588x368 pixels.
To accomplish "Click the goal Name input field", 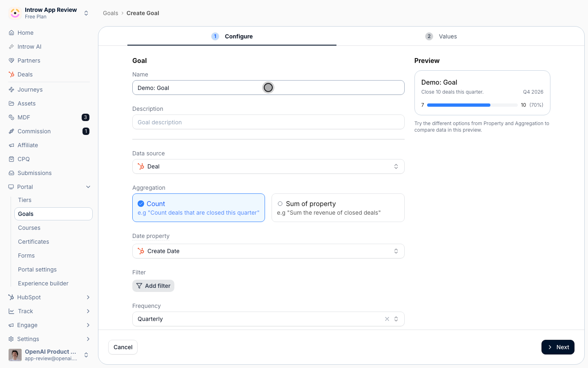I will click(268, 88).
